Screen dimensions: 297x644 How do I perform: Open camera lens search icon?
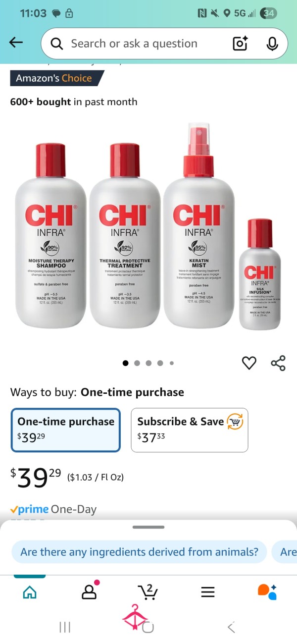pyautogui.click(x=240, y=44)
